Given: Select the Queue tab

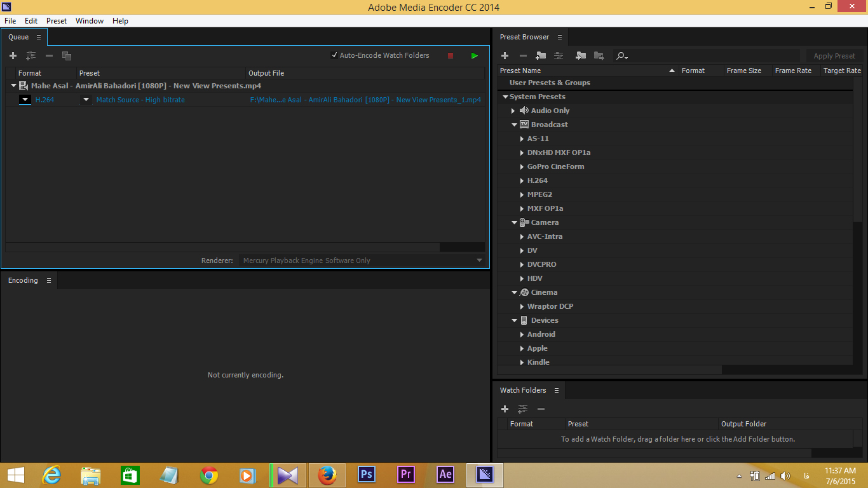Looking at the screenshot, I should click(18, 37).
